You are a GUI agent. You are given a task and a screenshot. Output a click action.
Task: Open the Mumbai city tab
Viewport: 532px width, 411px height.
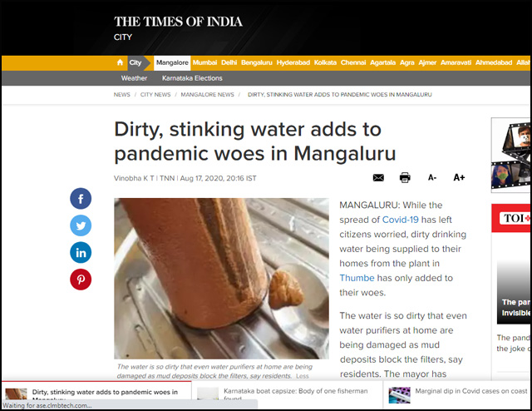204,62
